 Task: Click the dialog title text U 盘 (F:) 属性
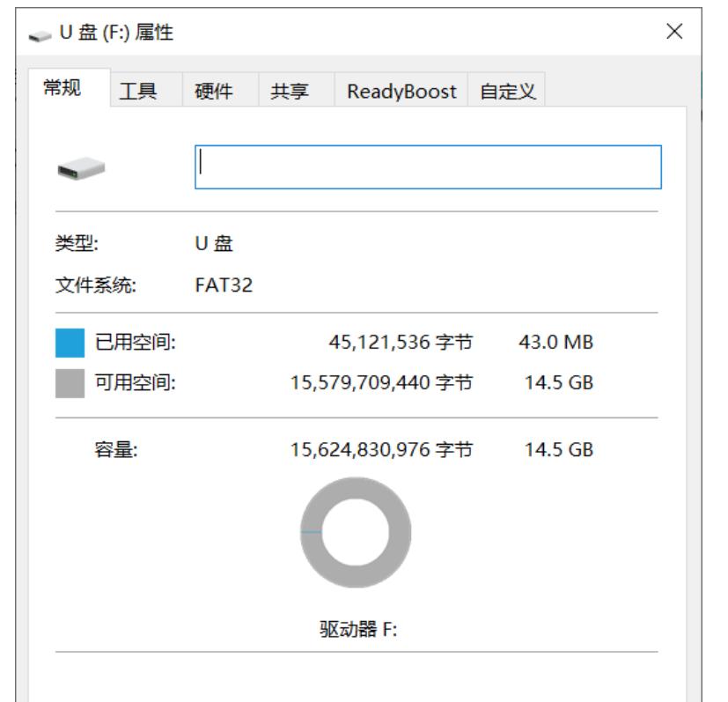point(115,34)
